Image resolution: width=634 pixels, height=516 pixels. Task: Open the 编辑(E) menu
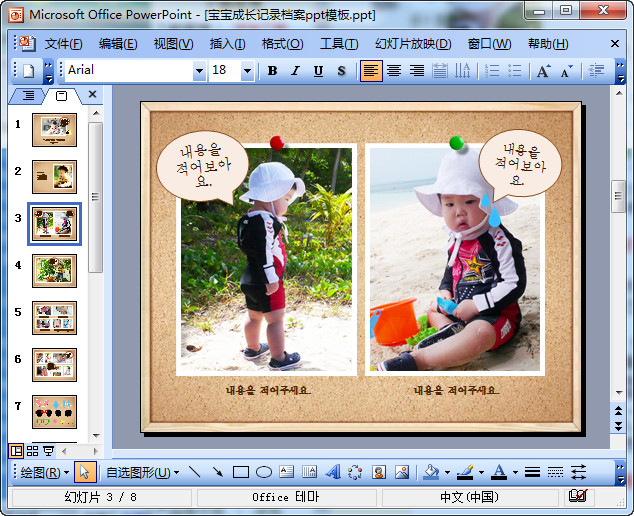pos(118,44)
